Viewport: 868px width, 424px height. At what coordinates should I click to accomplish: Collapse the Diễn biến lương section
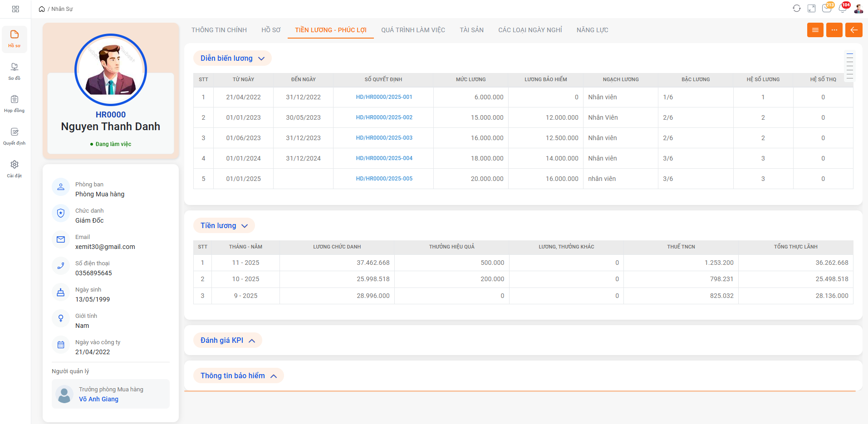point(232,58)
